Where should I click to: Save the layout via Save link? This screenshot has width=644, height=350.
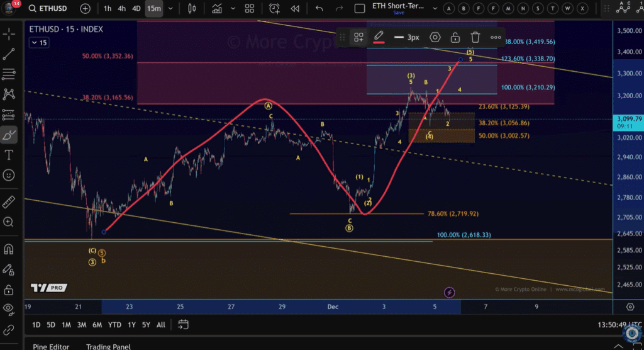click(398, 13)
